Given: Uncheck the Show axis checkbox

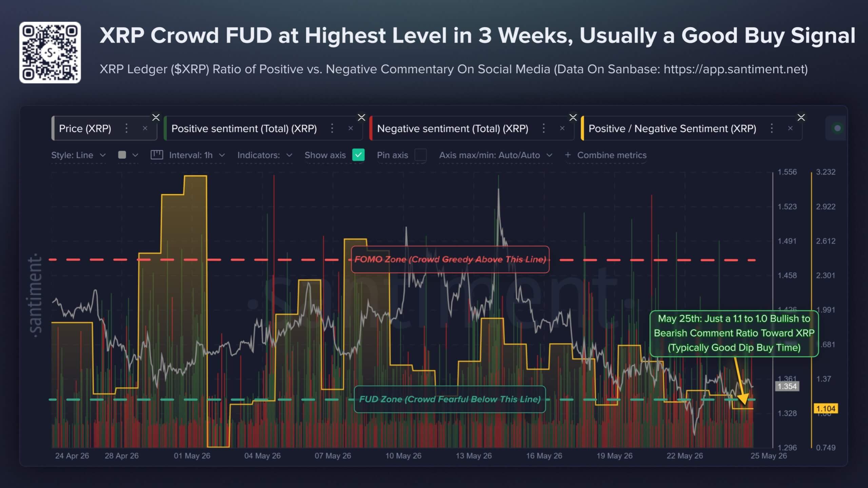Looking at the screenshot, I should click(x=358, y=155).
